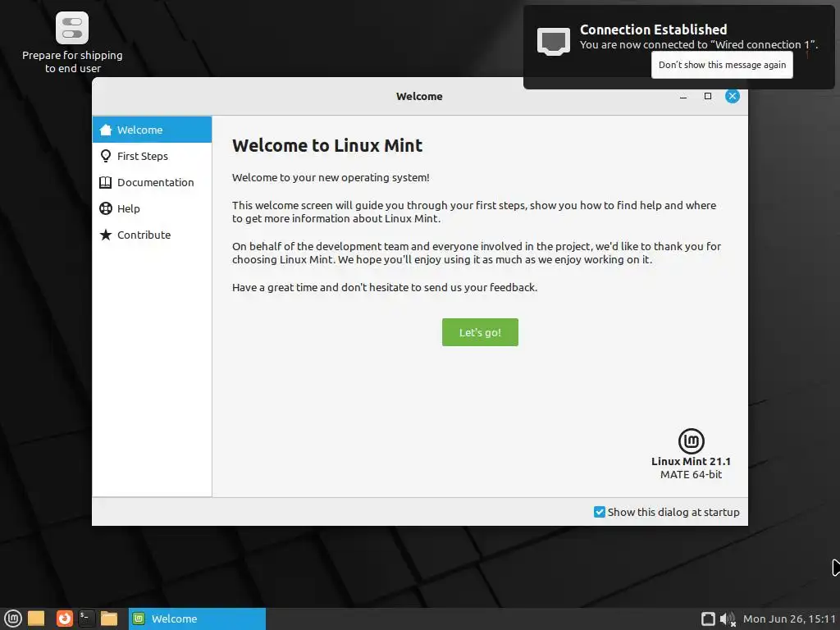Click the 'MATE 64-bit' edition text

(691, 475)
